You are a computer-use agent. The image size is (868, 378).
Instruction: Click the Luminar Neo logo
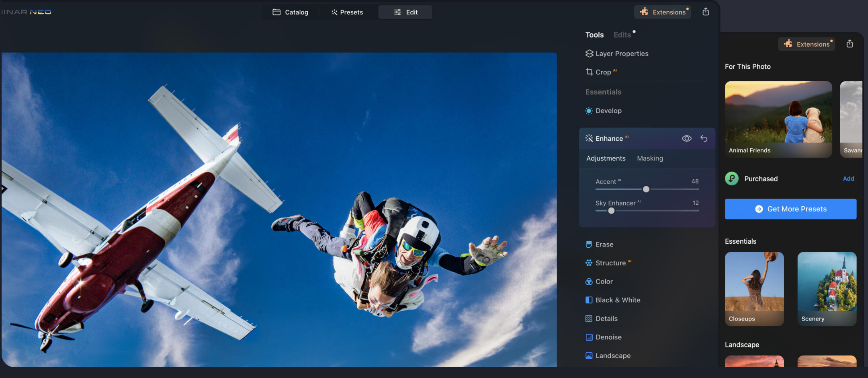click(x=26, y=12)
